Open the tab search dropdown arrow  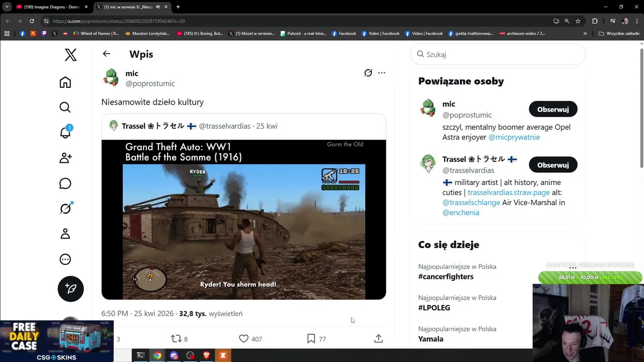pyautogui.click(x=7, y=7)
